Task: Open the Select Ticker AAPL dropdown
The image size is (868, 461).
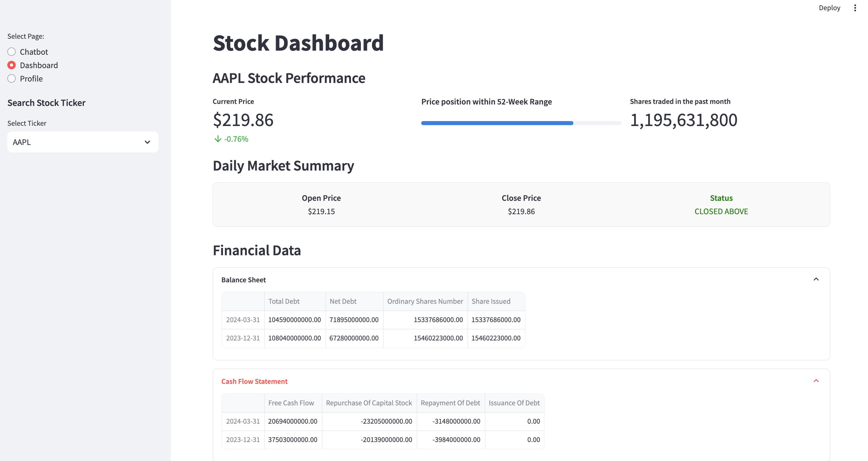Action: [77, 142]
